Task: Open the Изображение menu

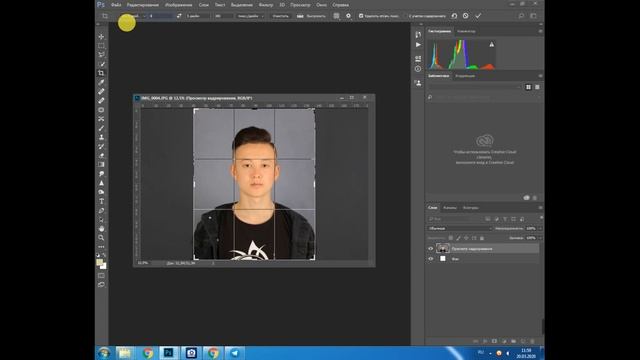Action: click(178, 5)
